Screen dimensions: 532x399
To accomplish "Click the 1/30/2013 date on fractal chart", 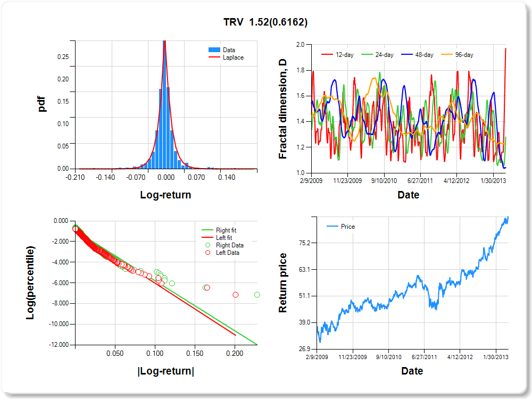I will tap(493, 180).
